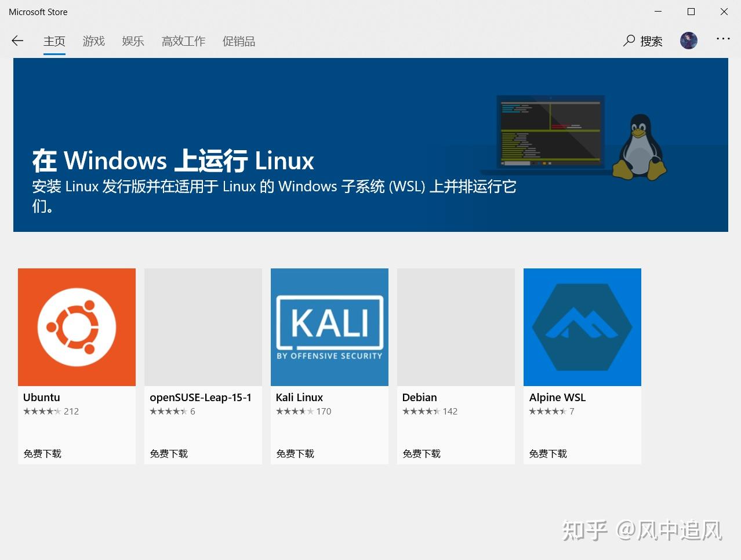Open the Debian app tile
The width and height of the screenshot is (741, 560).
[456, 327]
